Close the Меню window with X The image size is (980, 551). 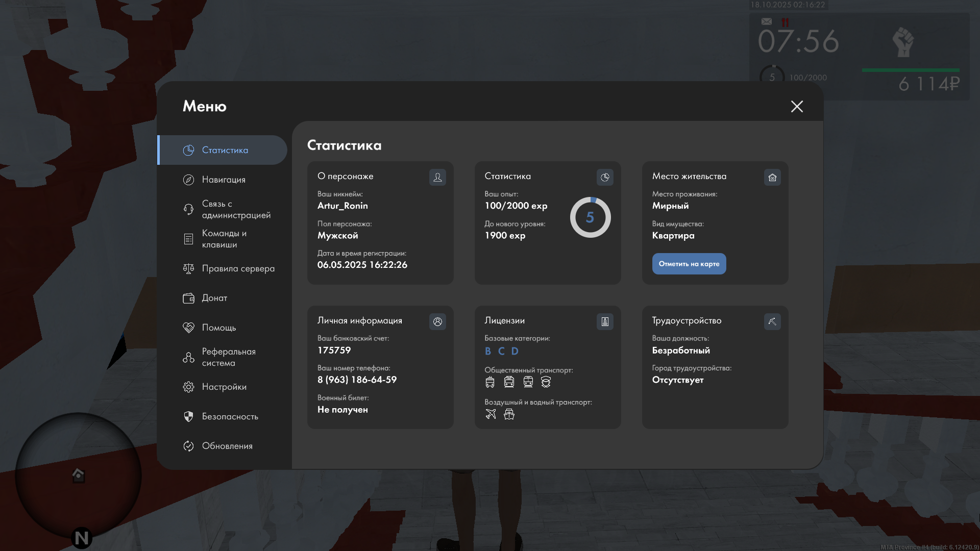797,106
